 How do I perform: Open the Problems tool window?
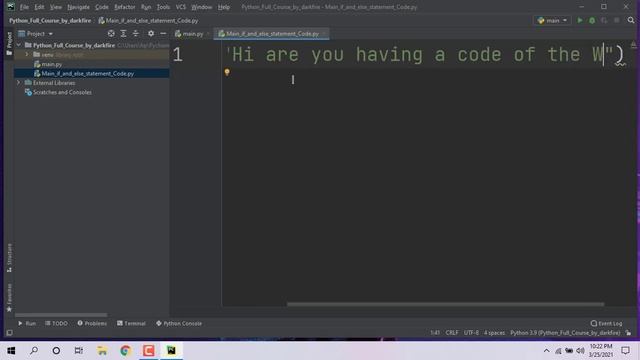click(x=92, y=323)
